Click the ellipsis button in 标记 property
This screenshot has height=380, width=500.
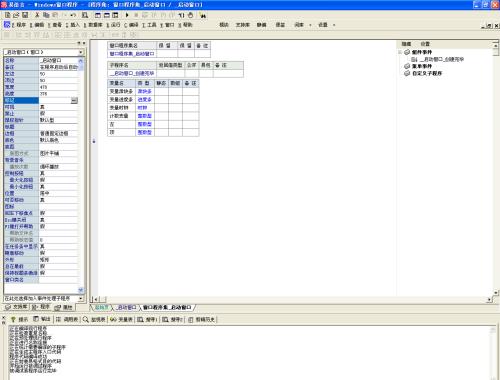pos(74,100)
